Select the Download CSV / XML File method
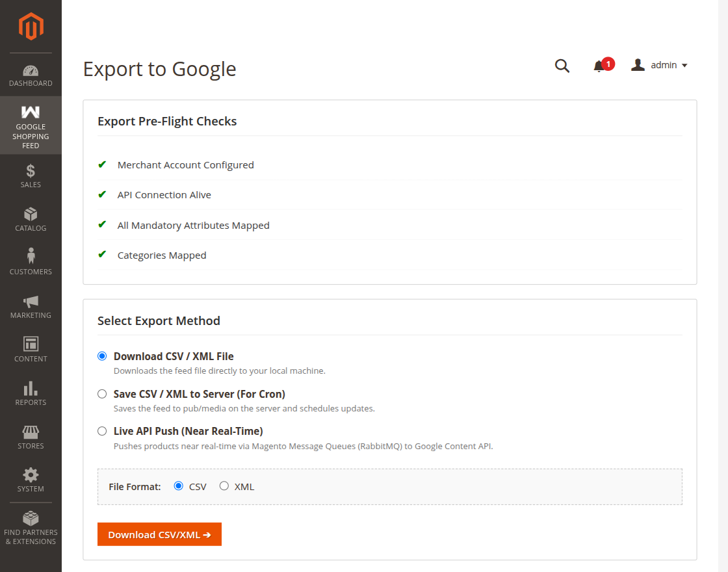 (x=102, y=356)
